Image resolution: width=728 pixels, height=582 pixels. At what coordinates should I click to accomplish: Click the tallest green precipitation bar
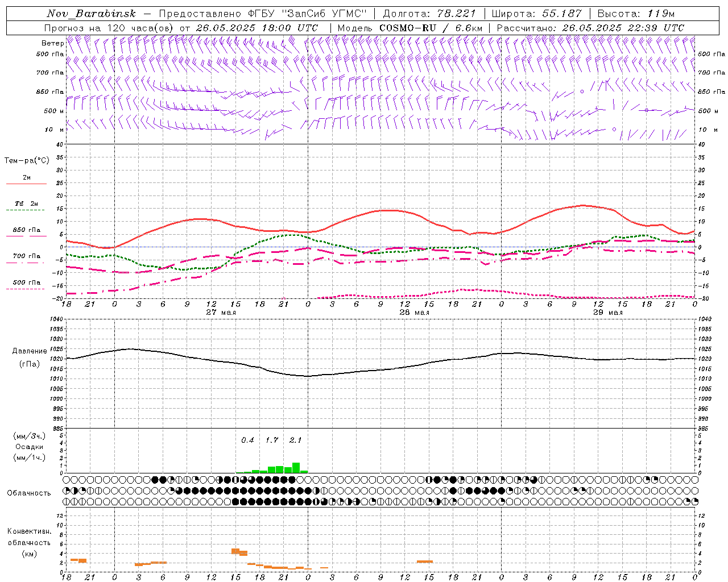(296, 468)
